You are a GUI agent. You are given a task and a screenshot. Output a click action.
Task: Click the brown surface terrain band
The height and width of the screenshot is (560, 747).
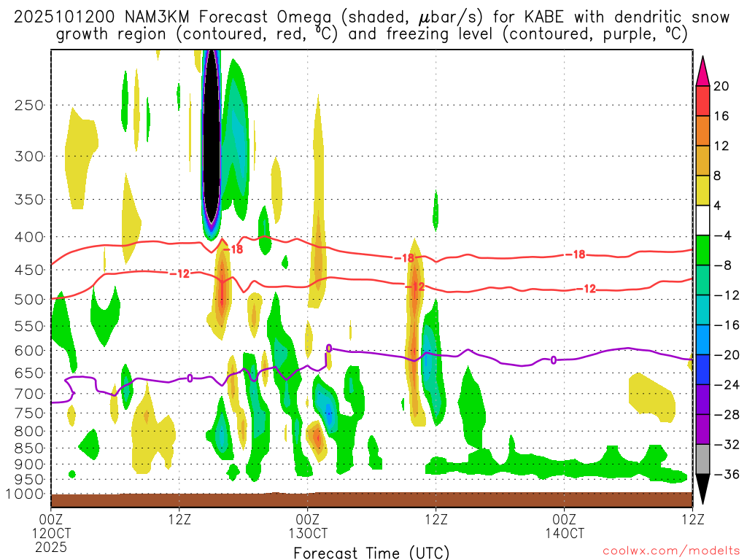(x=371, y=500)
